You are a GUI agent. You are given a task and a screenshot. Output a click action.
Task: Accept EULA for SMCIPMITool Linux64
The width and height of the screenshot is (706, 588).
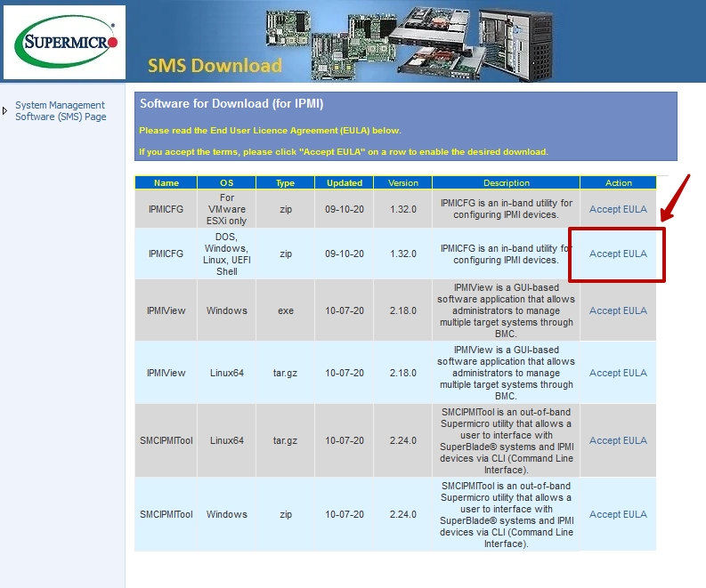click(x=618, y=440)
